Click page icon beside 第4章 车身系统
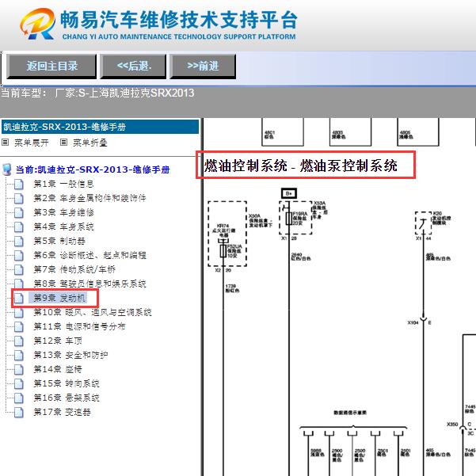The height and width of the screenshot is (476, 476). pyautogui.click(x=19, y=227)
